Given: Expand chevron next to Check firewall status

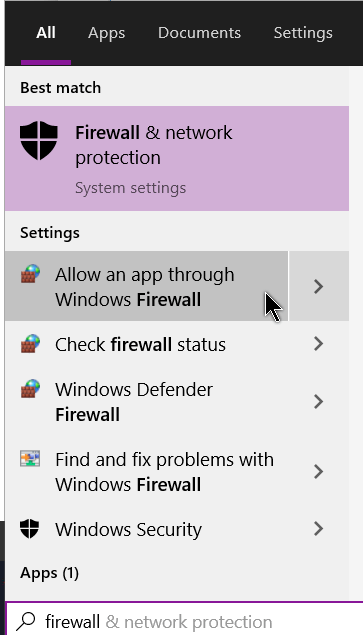Looking at the screenshot, I should [319, 343].
